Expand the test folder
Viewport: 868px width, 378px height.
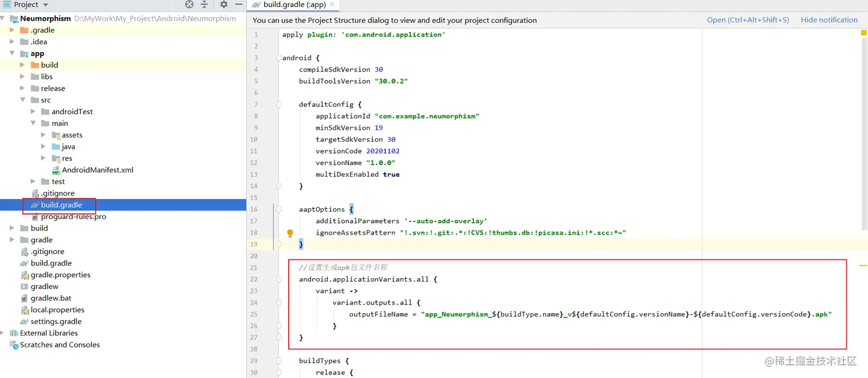(x=33, y=182)
